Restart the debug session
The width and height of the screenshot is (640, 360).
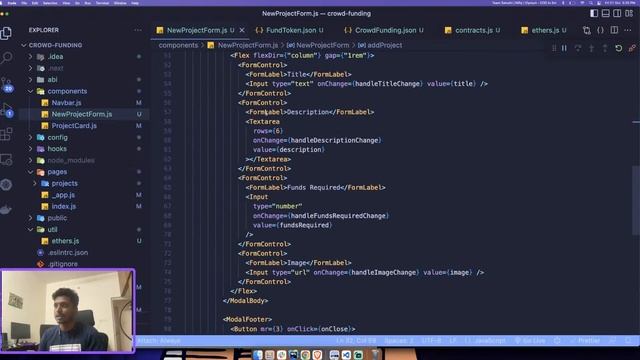click(x=619, y=48)
